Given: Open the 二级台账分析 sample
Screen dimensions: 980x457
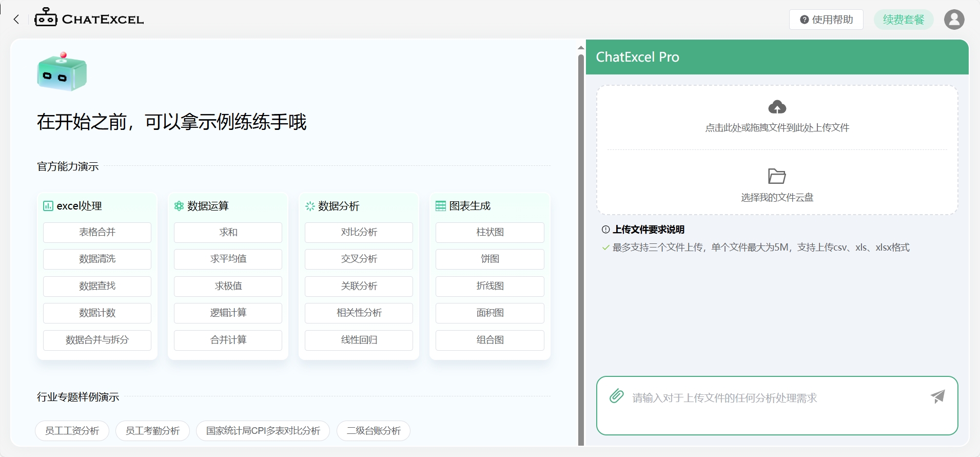Looking at the screenshot, I should [x=374, y=430].
